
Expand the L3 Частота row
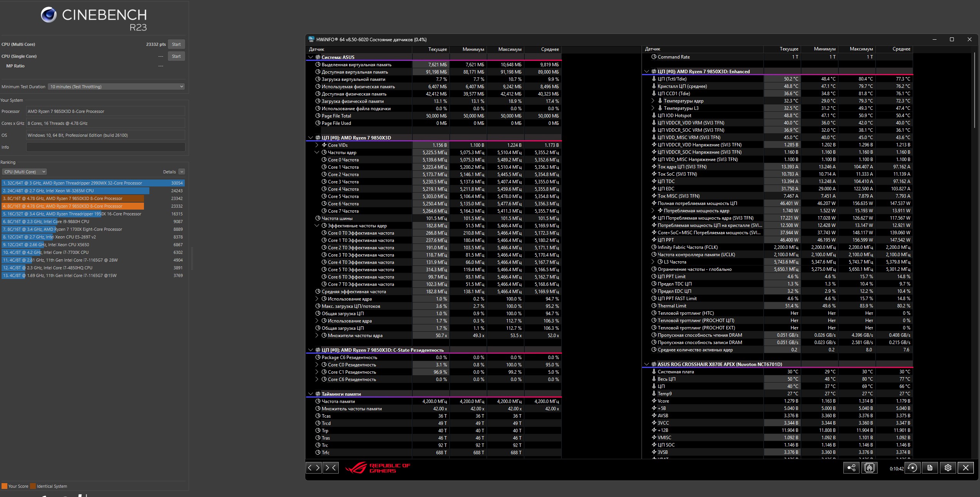pyautogui.click(x=653, y=262)
